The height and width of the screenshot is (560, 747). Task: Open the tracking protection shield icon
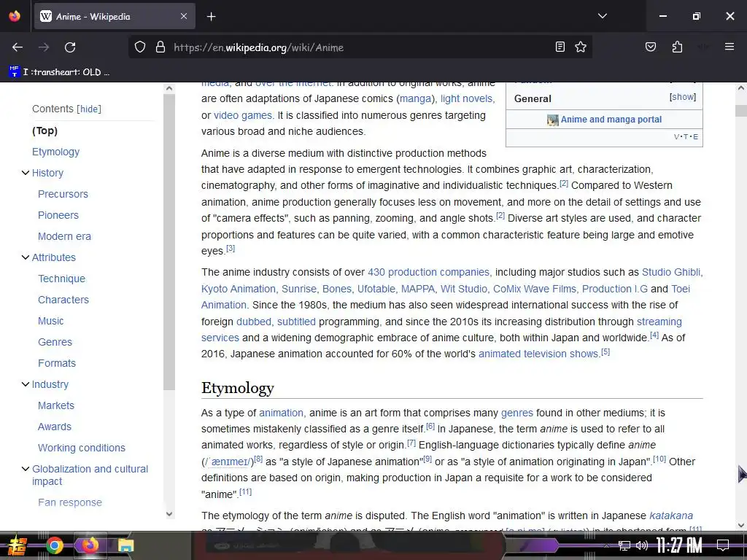click(x=139, y=47)
